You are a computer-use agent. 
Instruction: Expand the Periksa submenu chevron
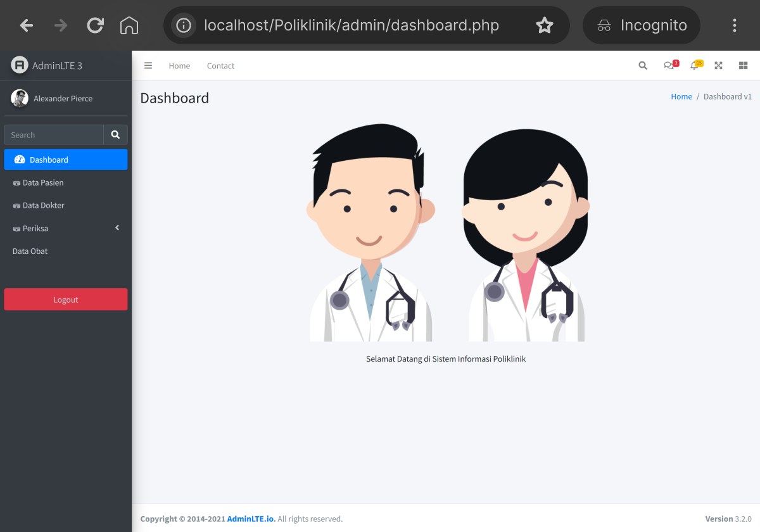[x=117, y=228]
